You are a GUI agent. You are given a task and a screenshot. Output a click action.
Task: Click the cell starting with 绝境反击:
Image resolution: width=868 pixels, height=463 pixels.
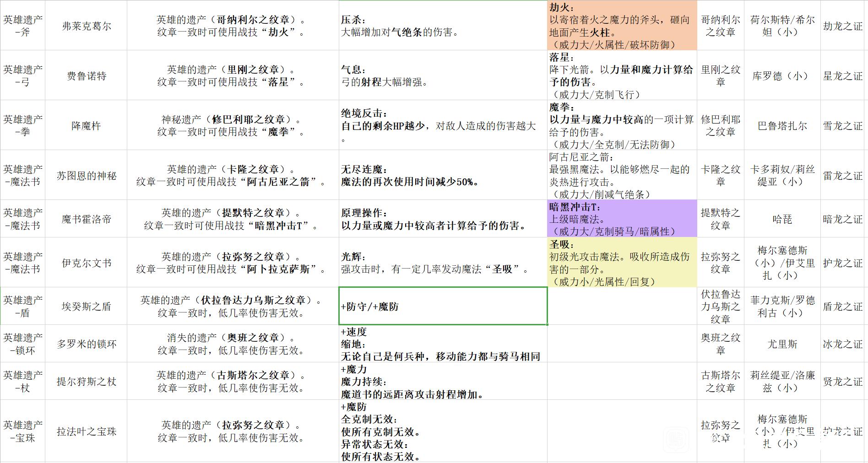point(443,125)
